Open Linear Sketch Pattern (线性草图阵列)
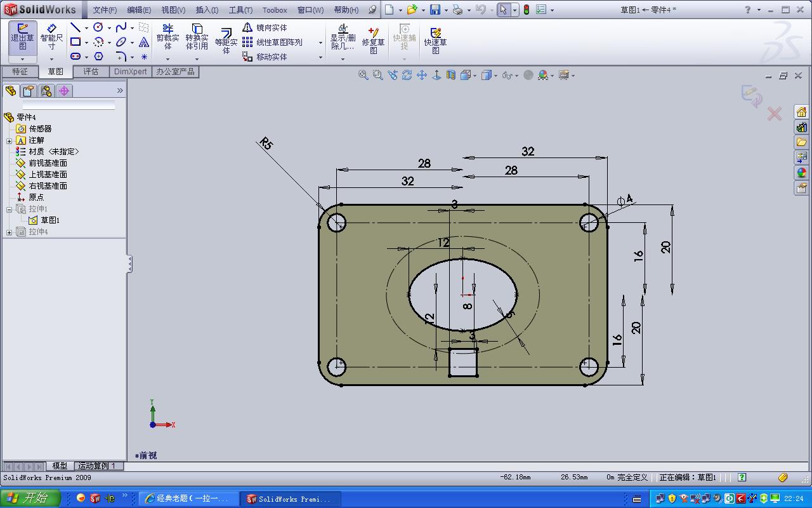Viewport: 812px width, 508px height. (273, 42)
